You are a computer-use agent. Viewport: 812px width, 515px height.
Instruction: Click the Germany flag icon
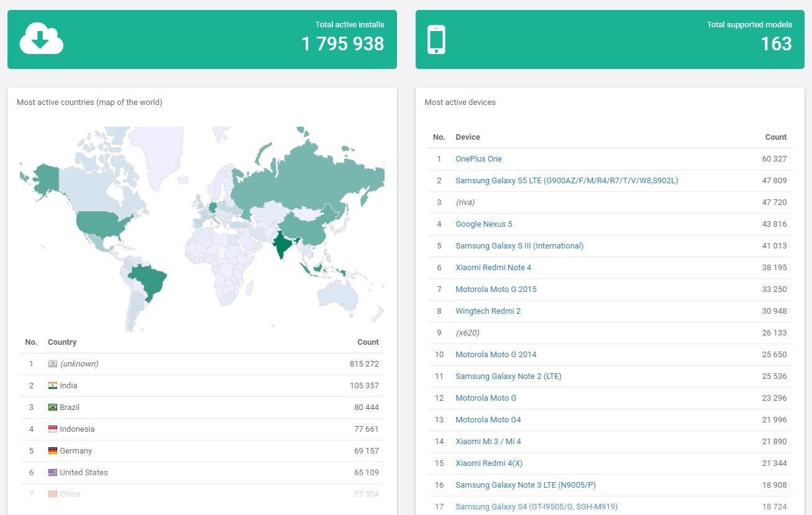tap(53, 451)
